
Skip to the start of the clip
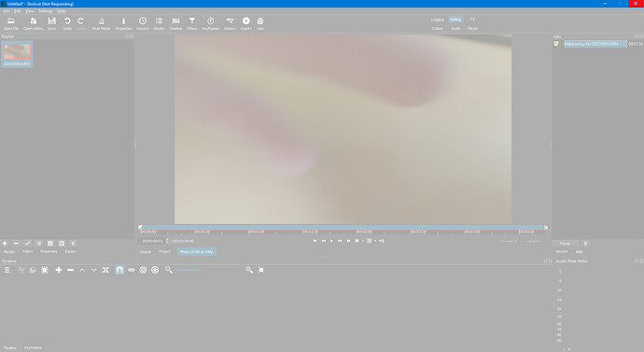tap(315, 241)
